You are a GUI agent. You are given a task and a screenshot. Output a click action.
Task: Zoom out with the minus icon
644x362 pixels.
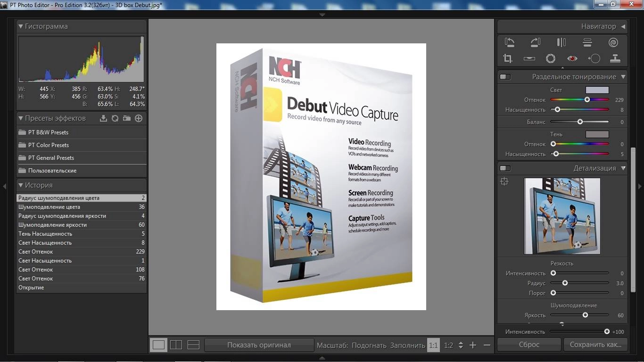487,345
